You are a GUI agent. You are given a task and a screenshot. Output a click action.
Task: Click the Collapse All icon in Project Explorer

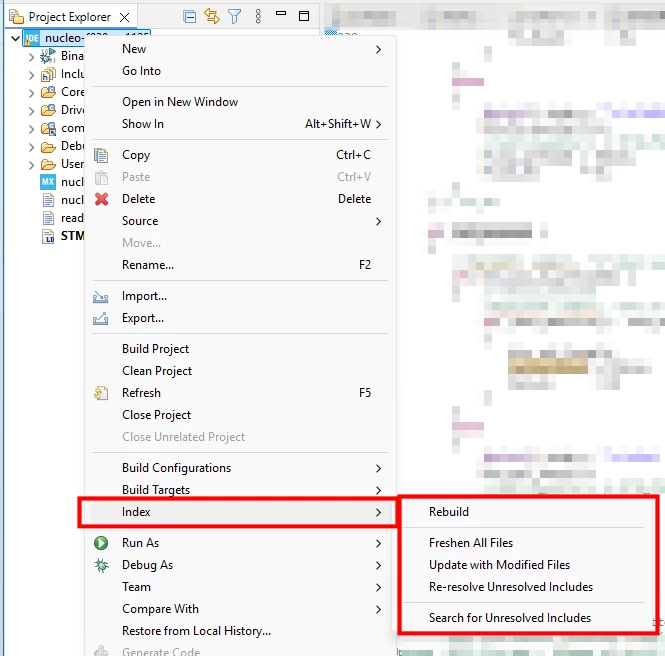[x=189, y=17]
